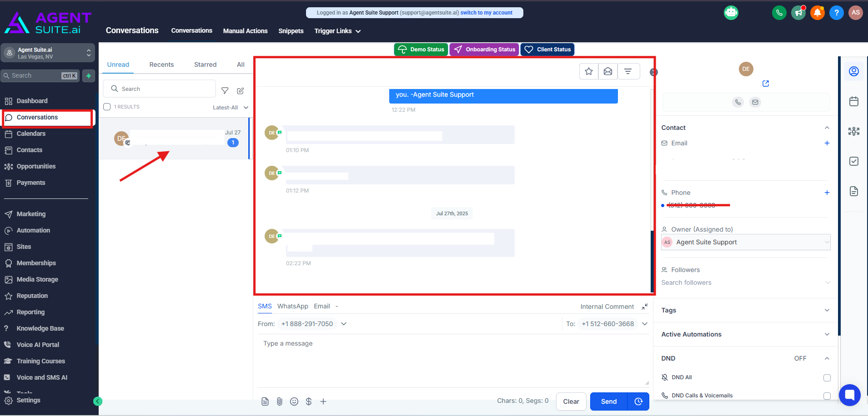Viewport: 868px width, 416px height.
Task: Clear the message with Clear button
Action: coord(571,401)
